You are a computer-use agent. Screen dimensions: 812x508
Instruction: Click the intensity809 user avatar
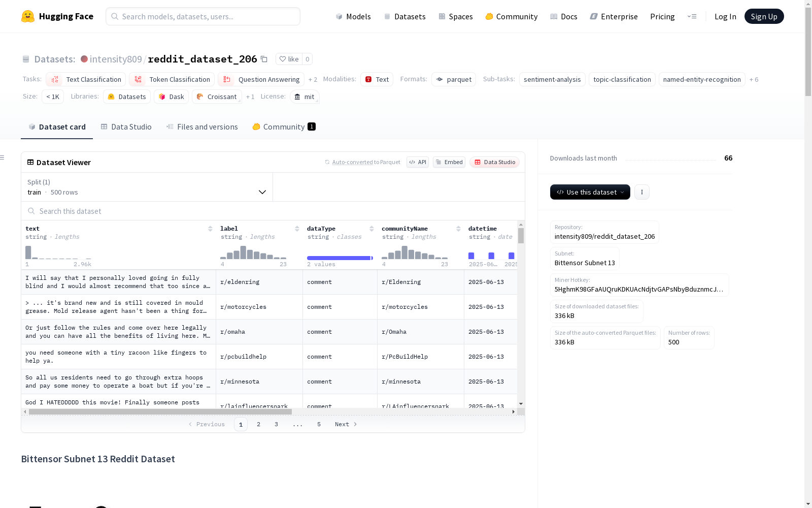[x=84, y=59]
